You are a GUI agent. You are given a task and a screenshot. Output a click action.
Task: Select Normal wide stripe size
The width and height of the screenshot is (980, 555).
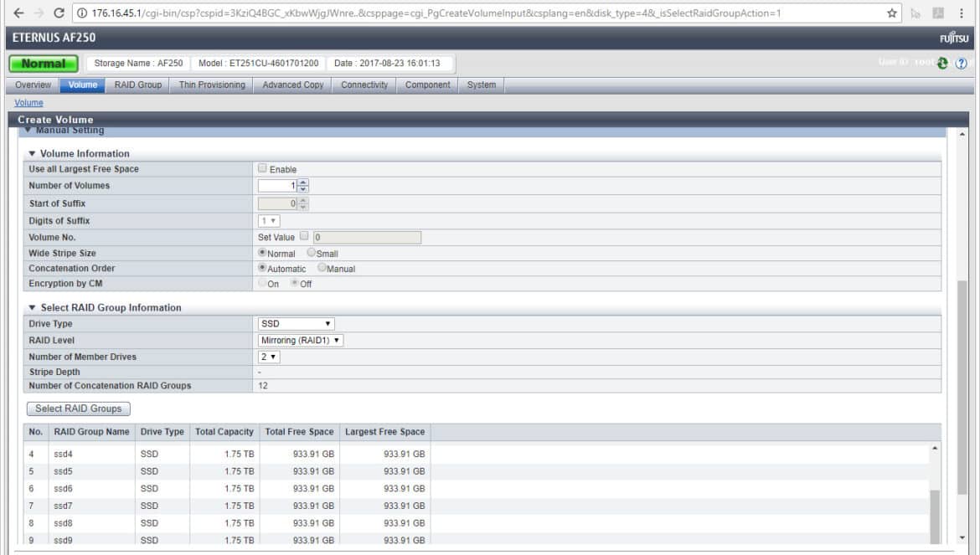click(262, 252)
